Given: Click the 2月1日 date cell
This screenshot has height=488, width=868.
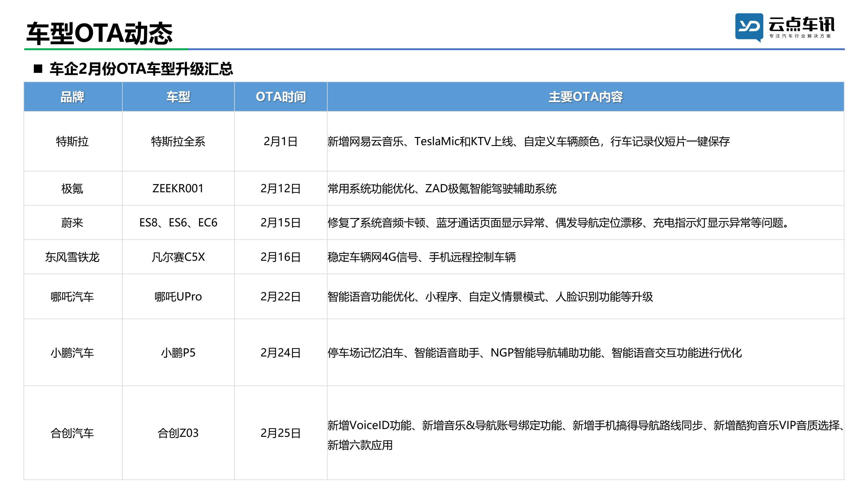Looking at the screenshot, I should (281, 141).
